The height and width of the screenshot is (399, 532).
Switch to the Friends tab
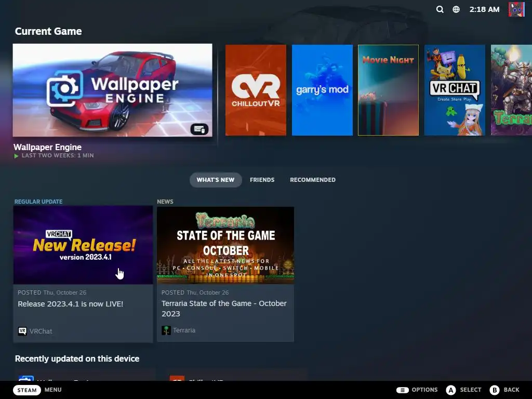click(262, 180)
